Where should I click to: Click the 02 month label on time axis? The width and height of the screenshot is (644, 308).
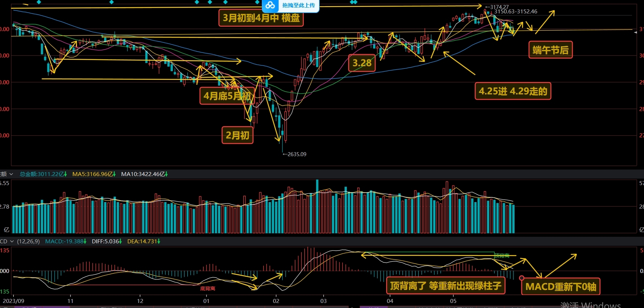(x=276, y=301)
